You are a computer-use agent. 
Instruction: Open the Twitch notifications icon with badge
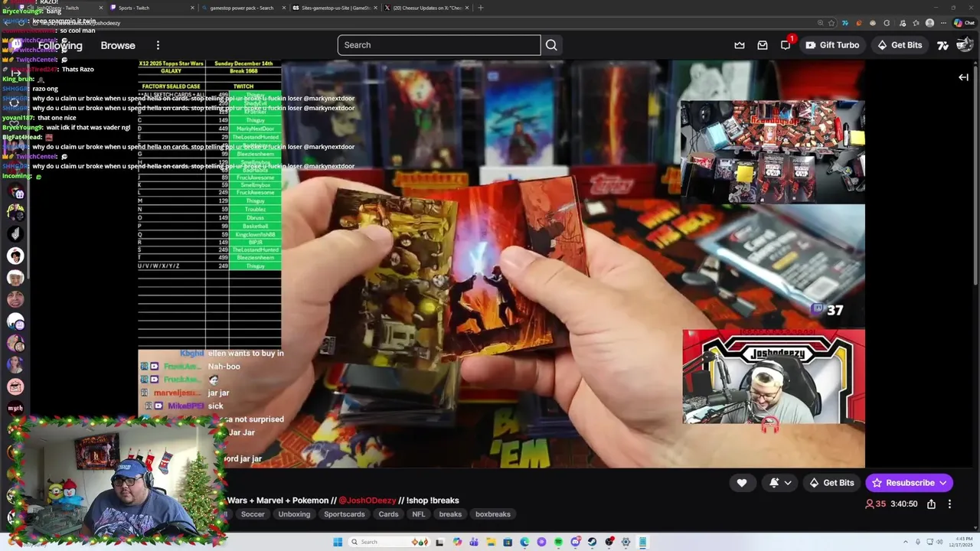[786, 44]
